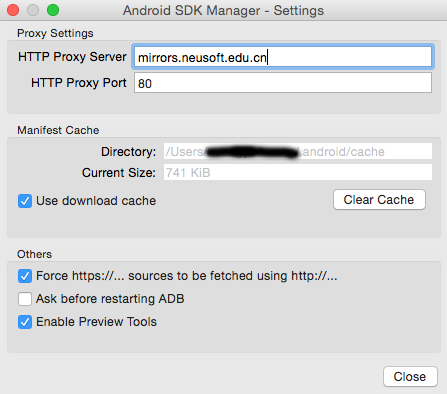Click the gray minimize window button

(x=33, y=10)
